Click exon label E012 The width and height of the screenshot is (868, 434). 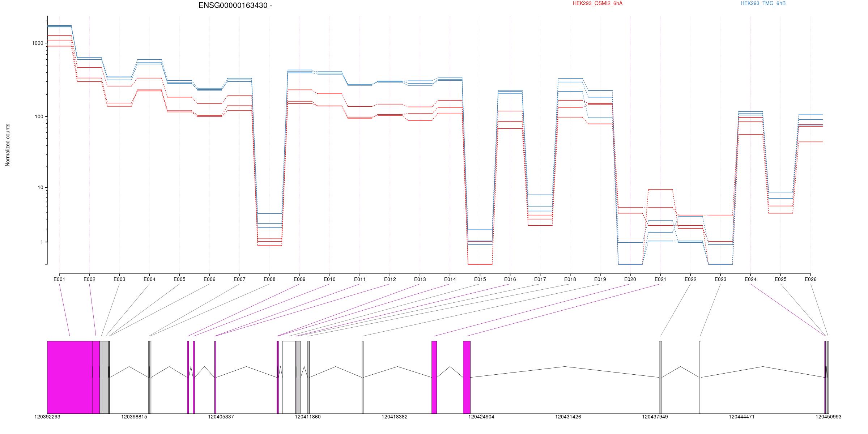(x=390, y=279)
